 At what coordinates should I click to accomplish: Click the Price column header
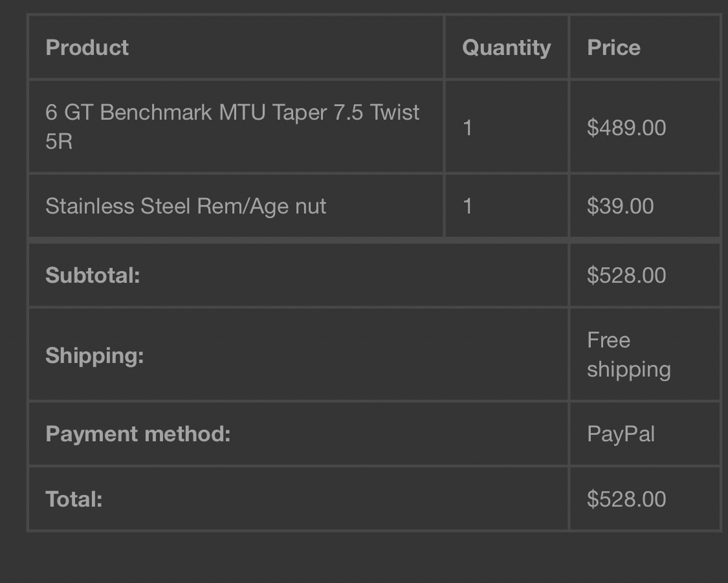tap(613, 48)
